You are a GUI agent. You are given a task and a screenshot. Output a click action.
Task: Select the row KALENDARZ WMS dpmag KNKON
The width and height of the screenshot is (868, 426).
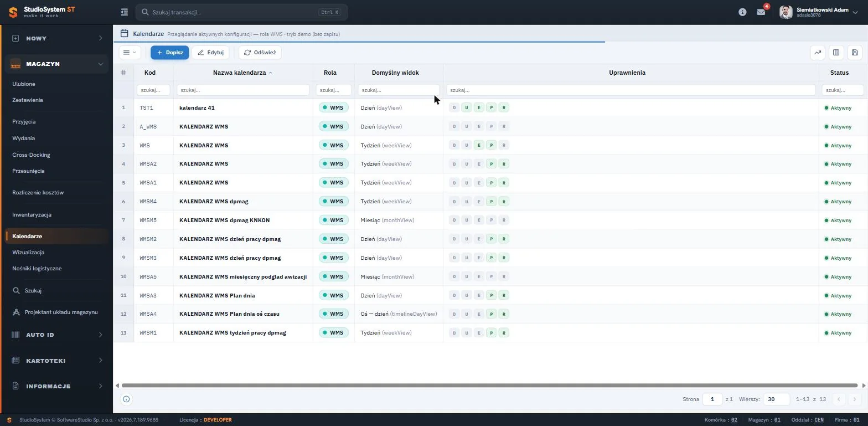[x=490, y=220]
